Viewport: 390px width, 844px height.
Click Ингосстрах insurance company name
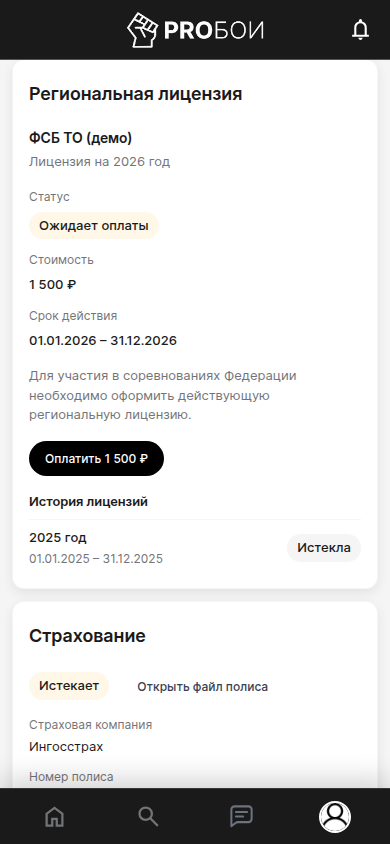pyautogui.click(x=66, y=747)
